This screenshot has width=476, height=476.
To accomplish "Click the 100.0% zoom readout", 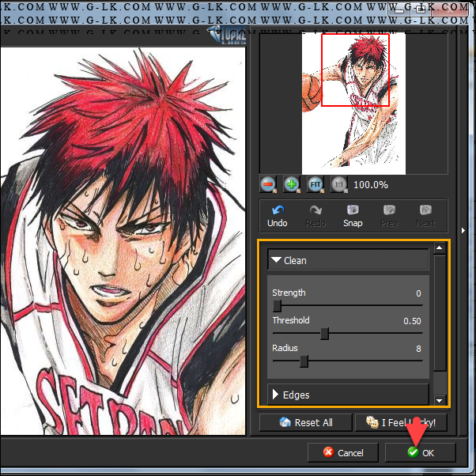I will (371, 184).
